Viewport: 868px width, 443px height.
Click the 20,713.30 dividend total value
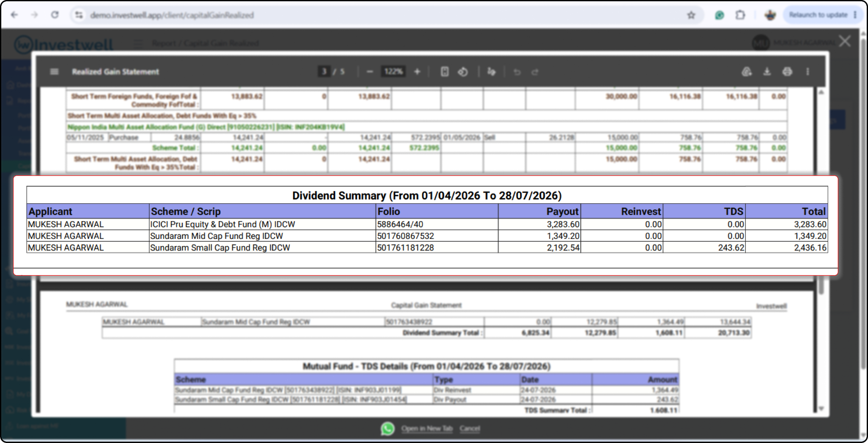click(x=734, y=333)
